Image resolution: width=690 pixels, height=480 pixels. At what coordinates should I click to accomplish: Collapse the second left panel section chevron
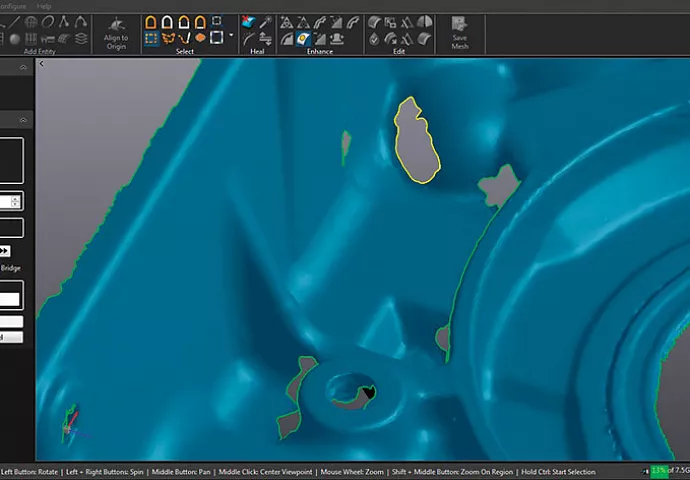25,120
